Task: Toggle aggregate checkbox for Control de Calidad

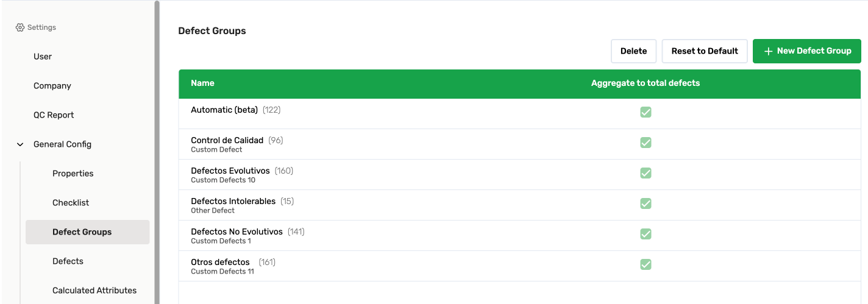Action: coord(646,143)
